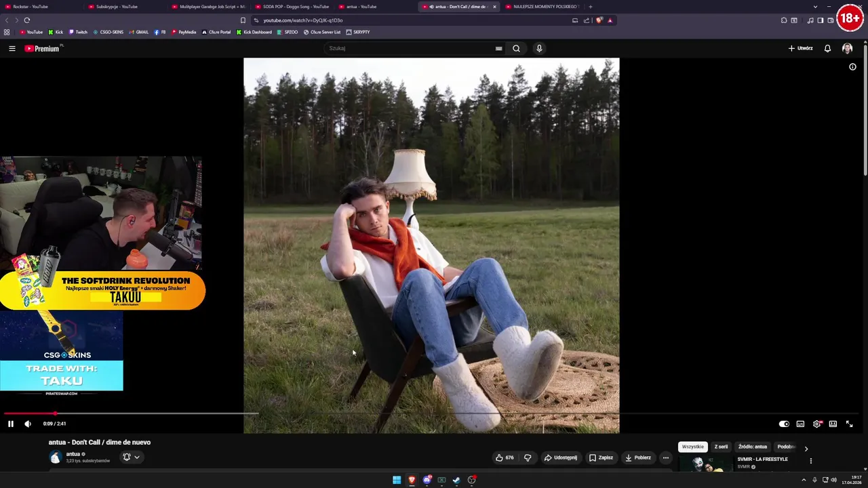Enter fullscreen mode
The image size is (868, 488).
(849, 424)
